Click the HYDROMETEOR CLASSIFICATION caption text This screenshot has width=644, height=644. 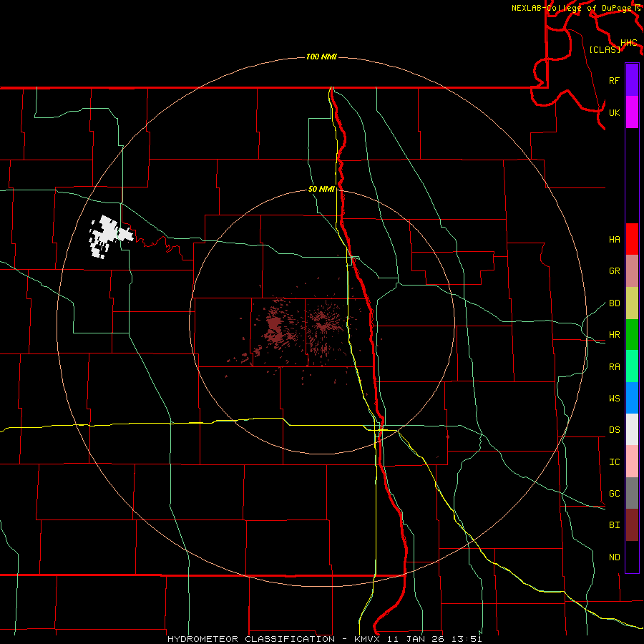[251, 639]
